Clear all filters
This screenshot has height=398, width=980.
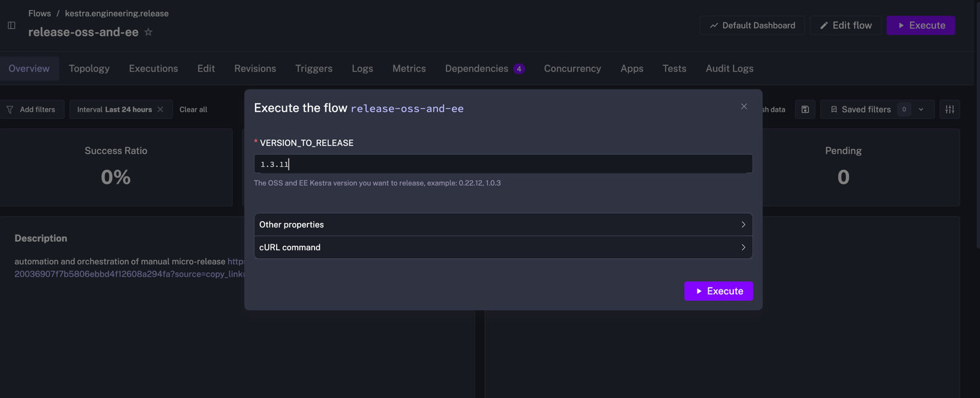193,109
